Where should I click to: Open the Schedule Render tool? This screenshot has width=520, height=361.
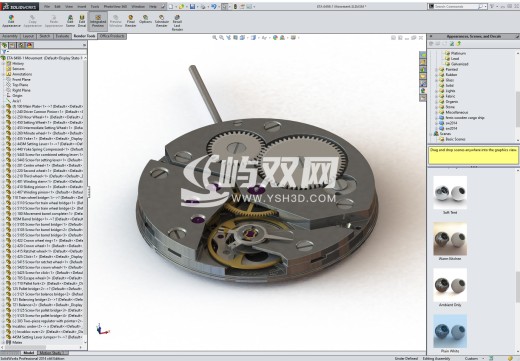(x=162, y=21)
